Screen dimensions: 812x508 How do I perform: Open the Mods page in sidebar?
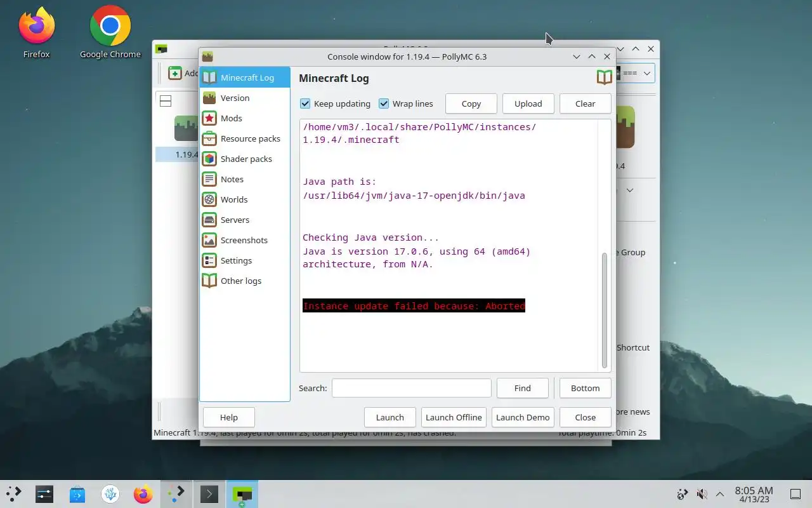click(x=245, y=118)
